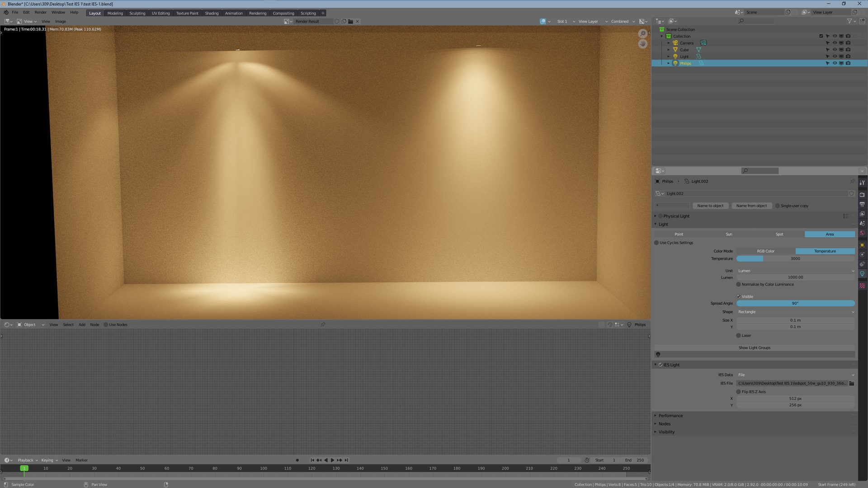The image size is (868, 488).
Task: Switch to the Shading workspace tab
Action: pos(212,13)
